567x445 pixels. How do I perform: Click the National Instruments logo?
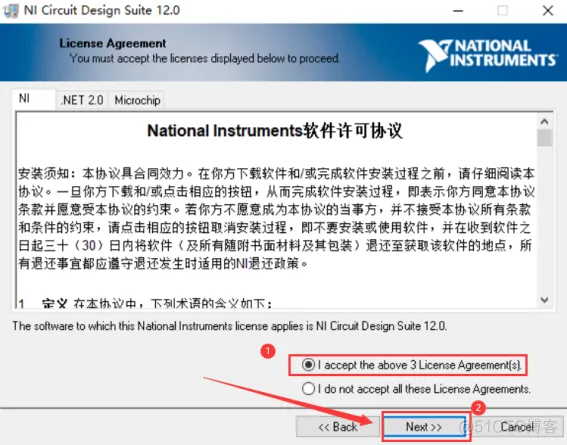click(488, 55)
